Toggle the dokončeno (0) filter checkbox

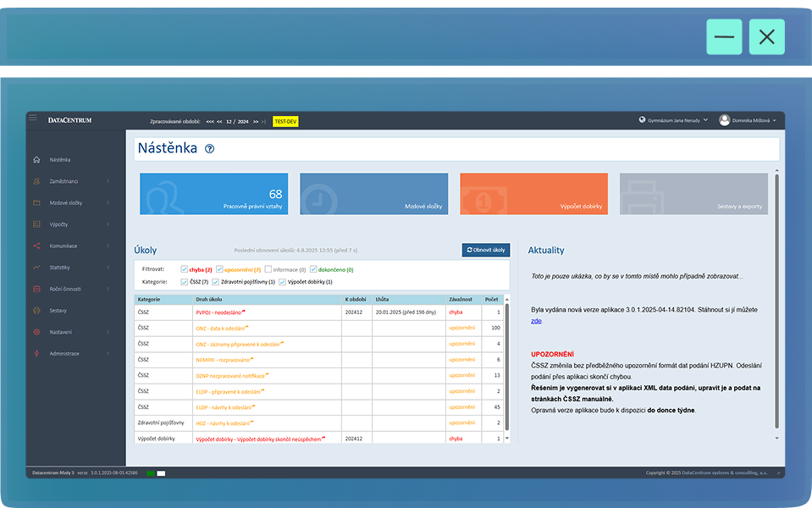point(312,269)
